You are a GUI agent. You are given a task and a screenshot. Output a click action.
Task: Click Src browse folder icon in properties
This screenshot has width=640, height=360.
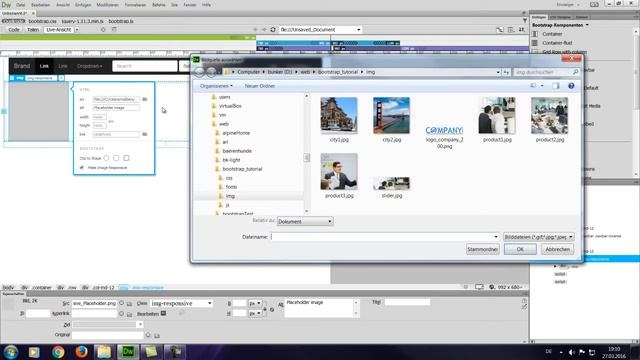129,304
